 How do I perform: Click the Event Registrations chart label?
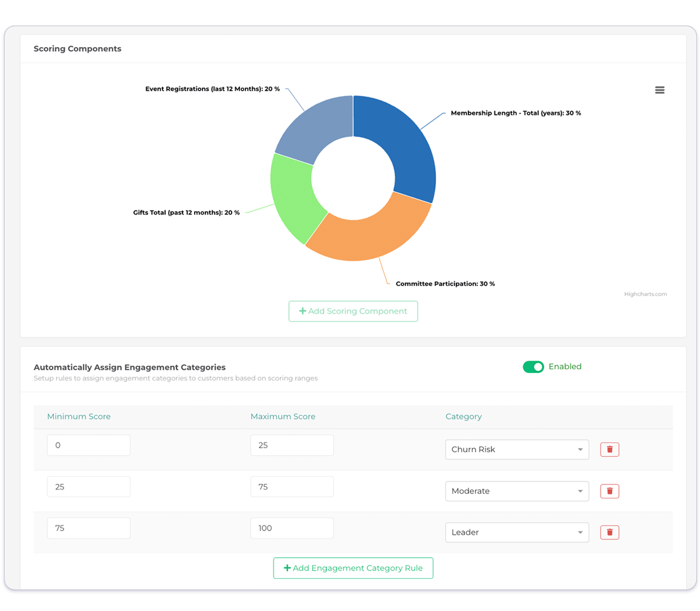213,88
